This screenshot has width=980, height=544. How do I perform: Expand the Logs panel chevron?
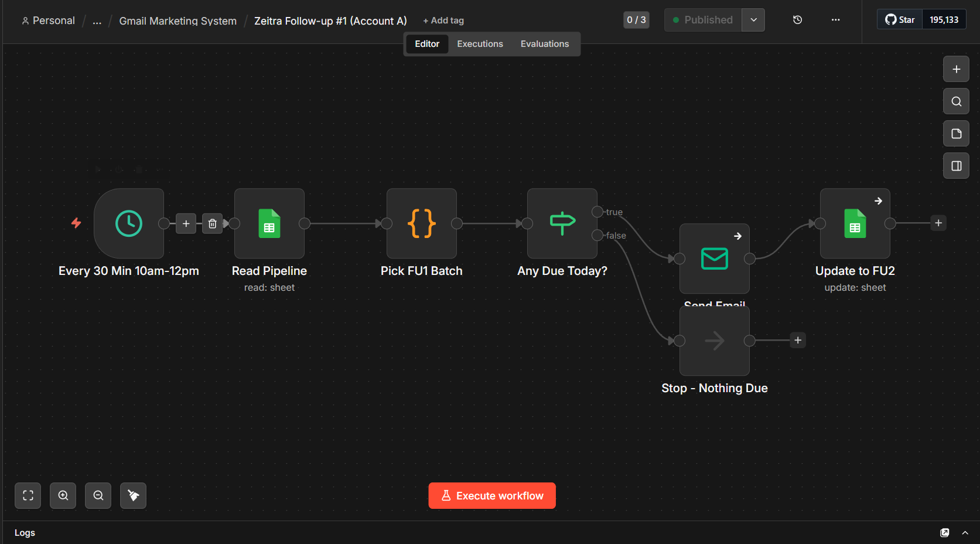click(965, 533)
